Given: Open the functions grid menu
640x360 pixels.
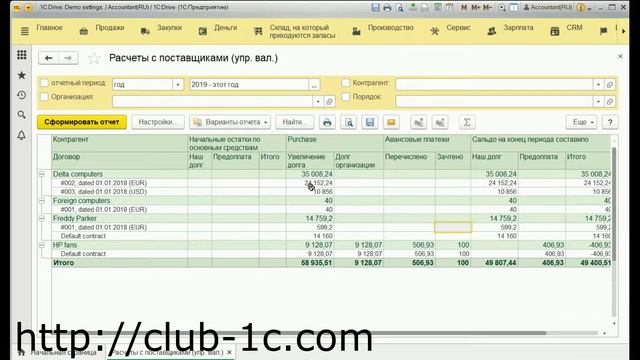Looking at the screenshot, I should 22,55.
